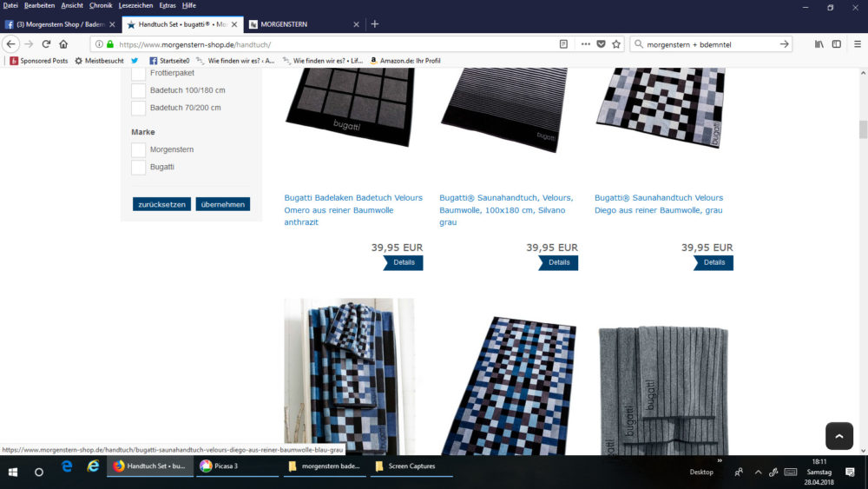
Task: Click the scroll-to-top arrow button
Action: pos(839,436)
